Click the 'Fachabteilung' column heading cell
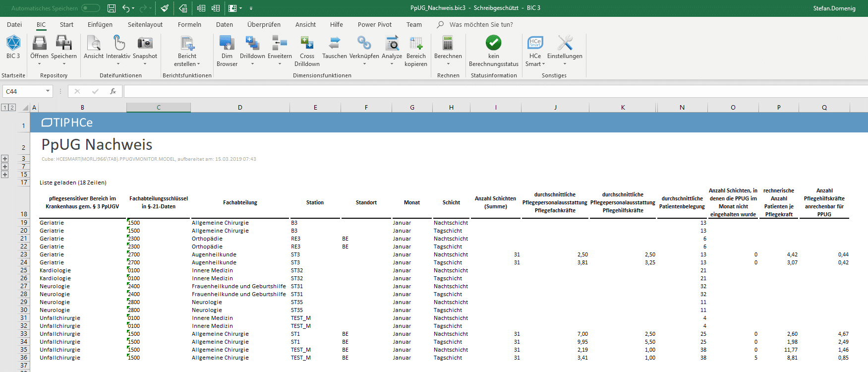868x372 pixels. tap(240, 202)
